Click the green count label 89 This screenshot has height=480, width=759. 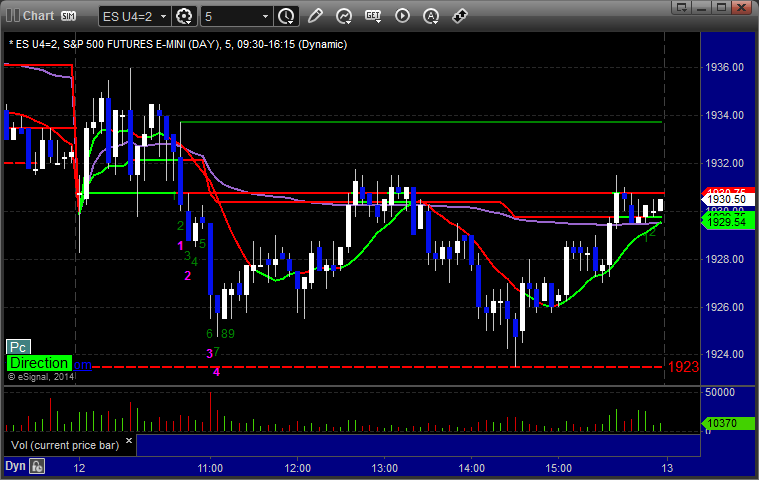click(x=228, y=333)
